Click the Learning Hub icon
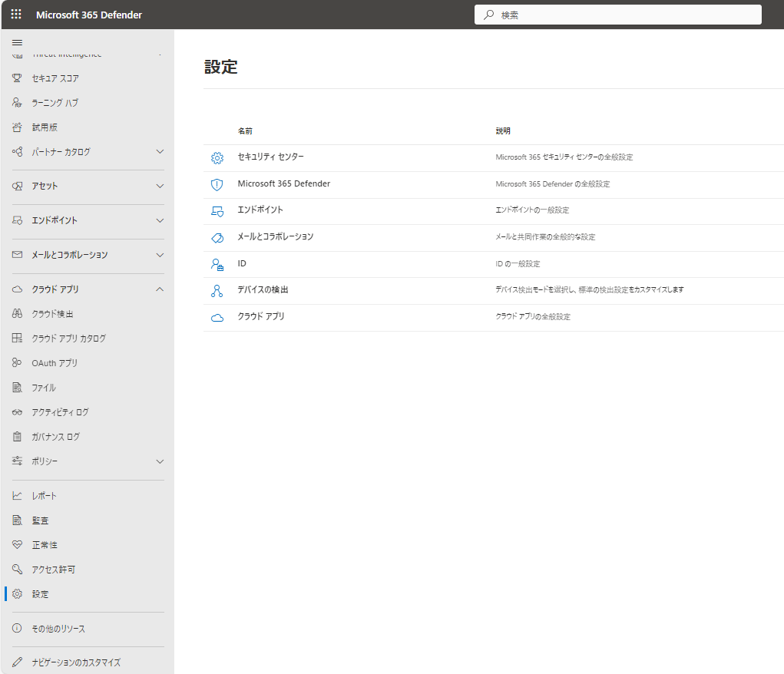This screenshot has width=784, height=674. click(x=17, y=103)
